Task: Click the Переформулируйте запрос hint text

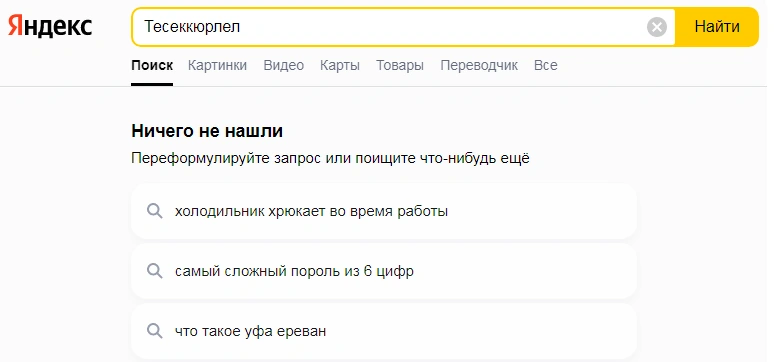Action: click(330, 159)
